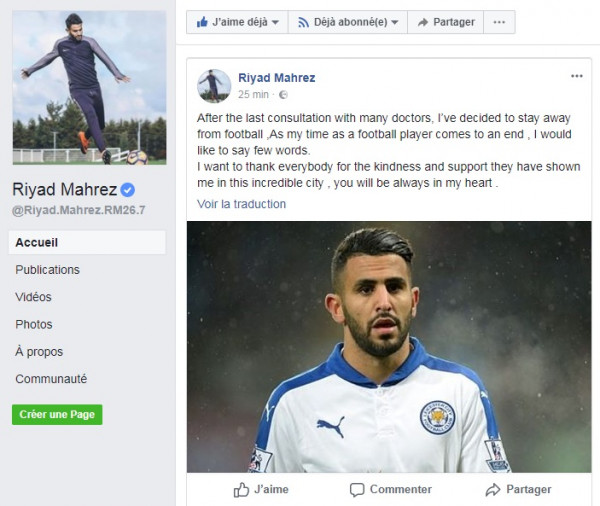Open the Publications section
Screen dimensions: 600x506
(x=47, y=270)
